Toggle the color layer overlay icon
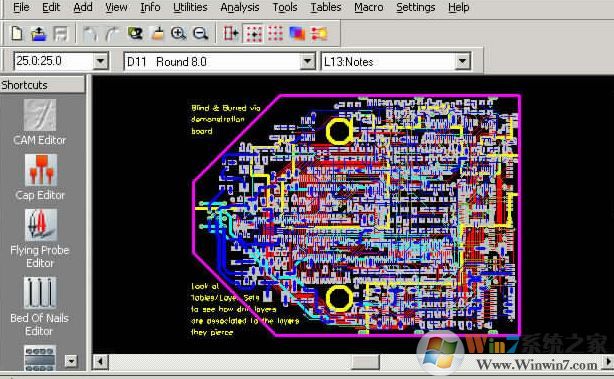 [x=297, y=34]
